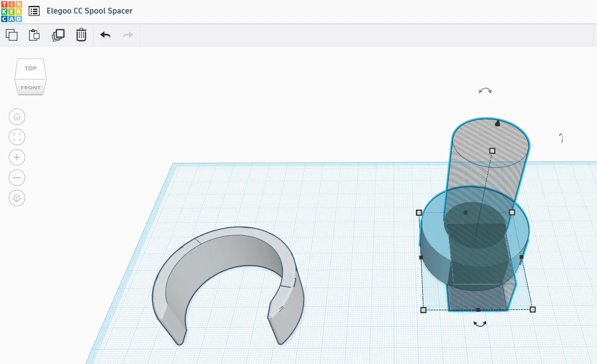Click the Paste icon in toolbar
Image resolution: width=597 pixels, height=364 pixels.
click(x=34, y=35)
